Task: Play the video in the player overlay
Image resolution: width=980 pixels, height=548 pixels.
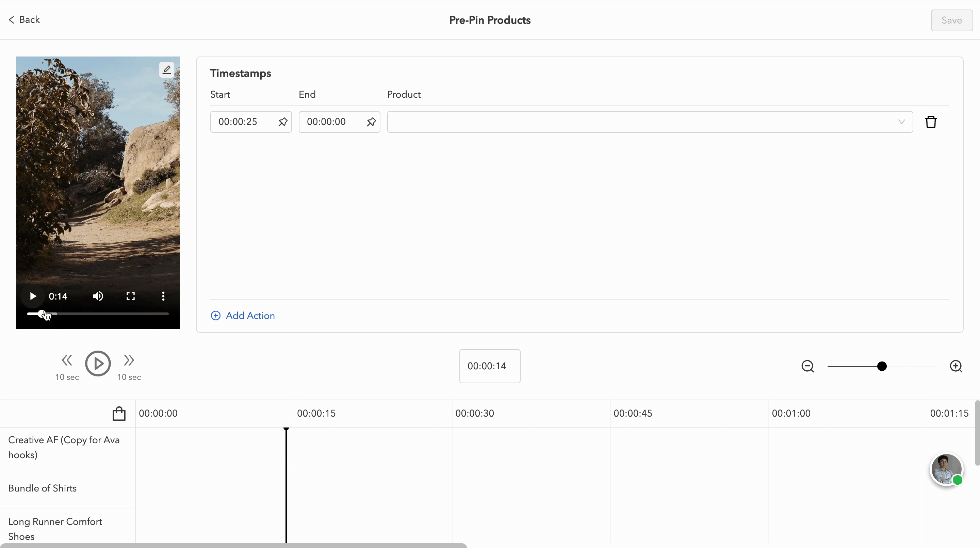Action: point(33,296)
